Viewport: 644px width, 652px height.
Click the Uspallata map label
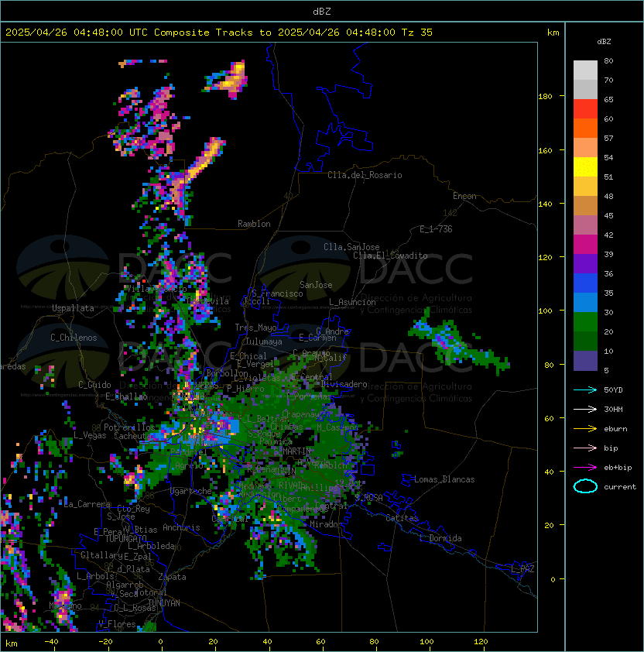tap(73, 308)
